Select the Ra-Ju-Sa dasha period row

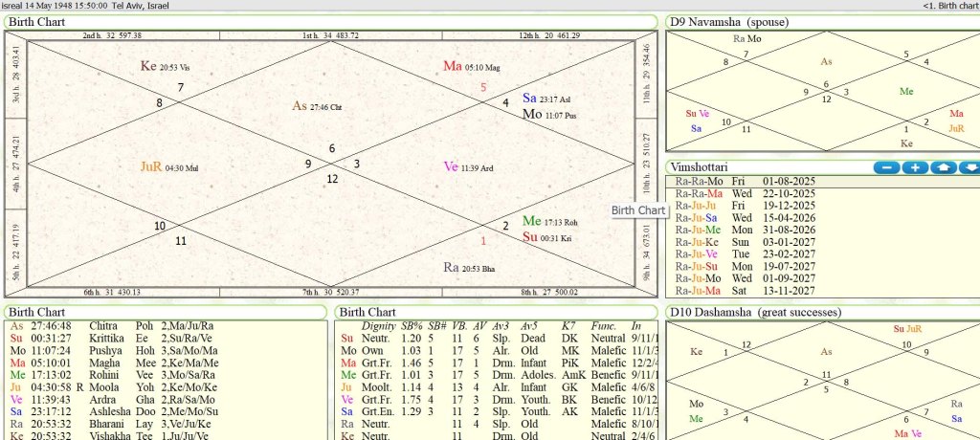[746, 217]
